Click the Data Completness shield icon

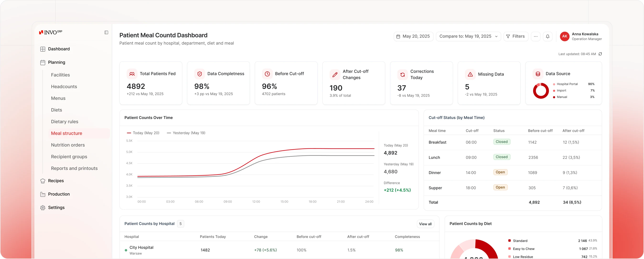coord(199,74)
